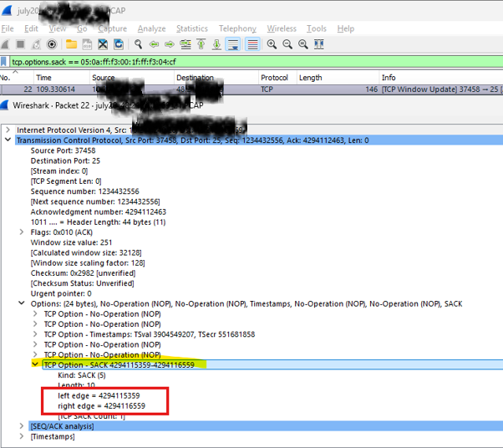Image resolution: width=503 pixels, height=448 pixels.
Task: Go to a specified packet
Action: [185, 44]
